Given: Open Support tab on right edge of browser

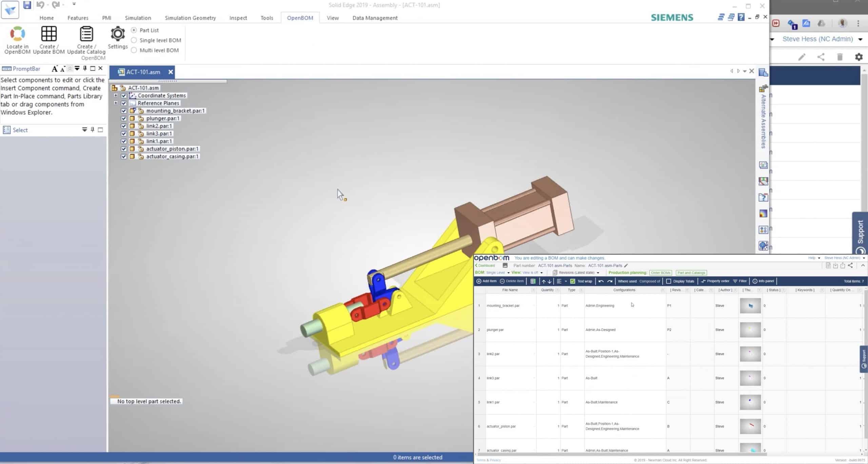Looking at the screenshot, I should 860,234.
